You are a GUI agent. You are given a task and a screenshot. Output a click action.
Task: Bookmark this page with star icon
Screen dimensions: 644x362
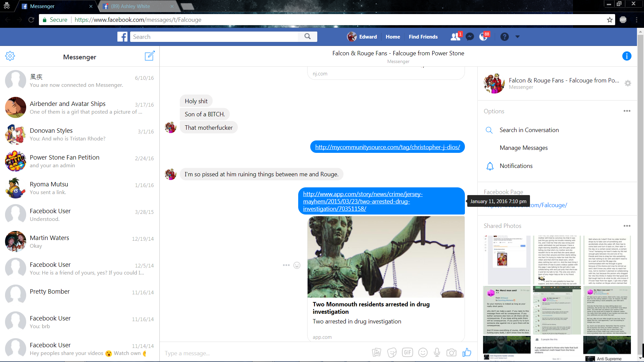tap(609, 20)
